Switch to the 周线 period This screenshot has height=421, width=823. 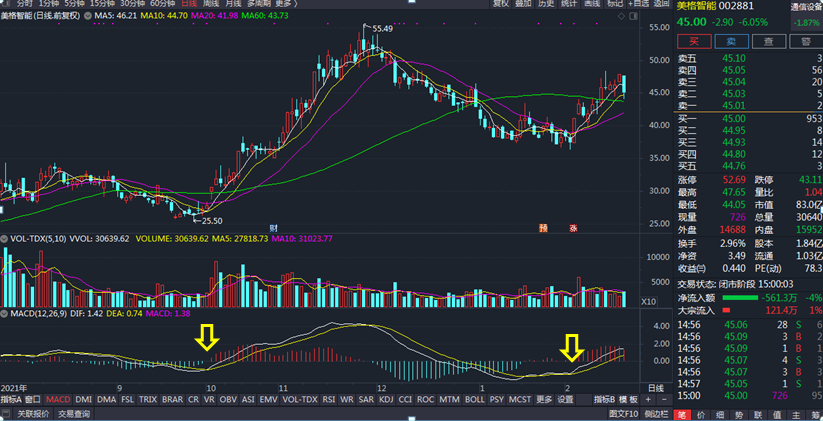click(211, 4)
